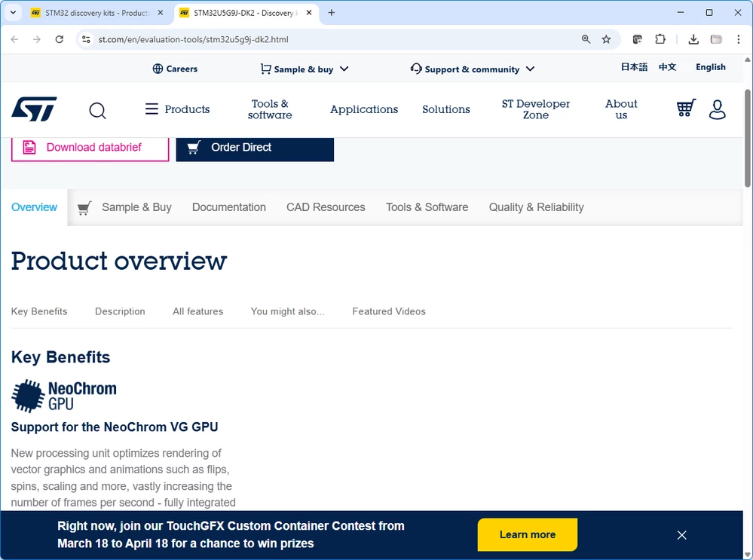Image resolution: width=753 pixels, height=560 pixels.
Task: Click Support for the NeoChrom VG GPU heading
Action: [115, 427]
